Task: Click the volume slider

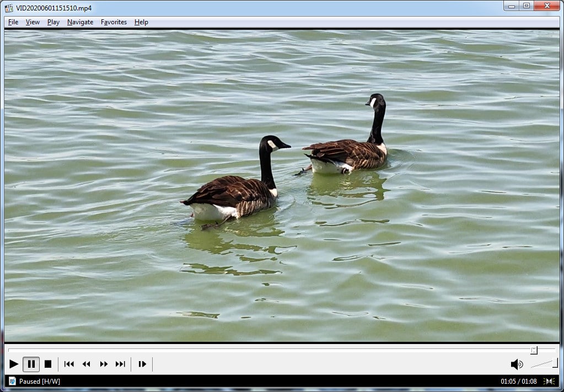Action: (544, 364)
